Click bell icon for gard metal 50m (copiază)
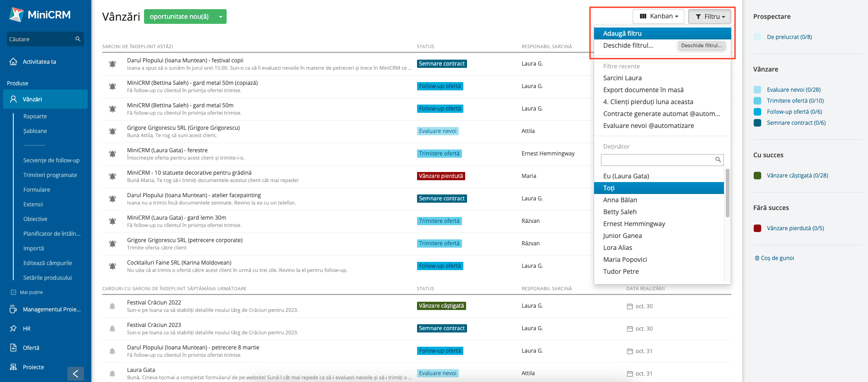The width and height of the screenshot is (868, 382). 112,86
